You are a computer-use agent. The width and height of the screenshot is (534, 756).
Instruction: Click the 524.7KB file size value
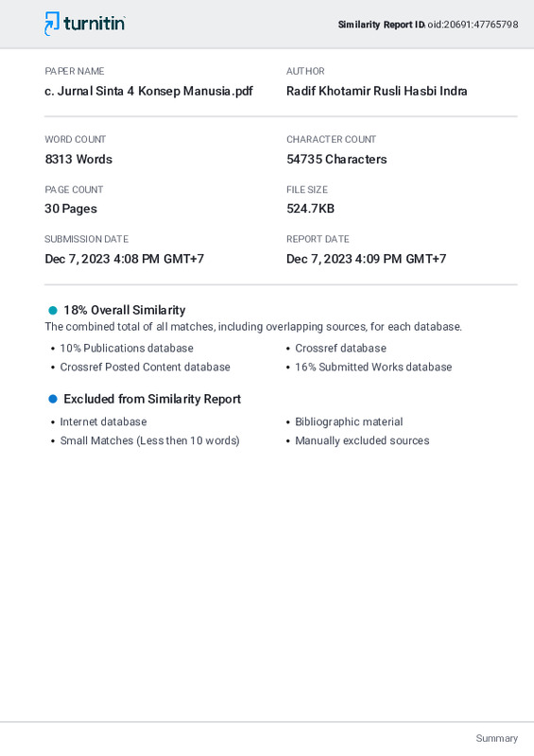(310, 208)
